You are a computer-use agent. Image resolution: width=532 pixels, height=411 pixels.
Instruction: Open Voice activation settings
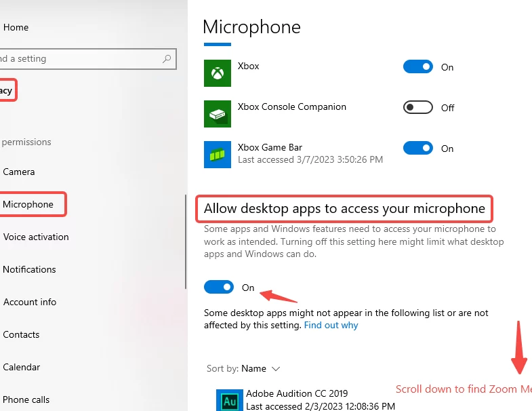click(x=36, y=237)
